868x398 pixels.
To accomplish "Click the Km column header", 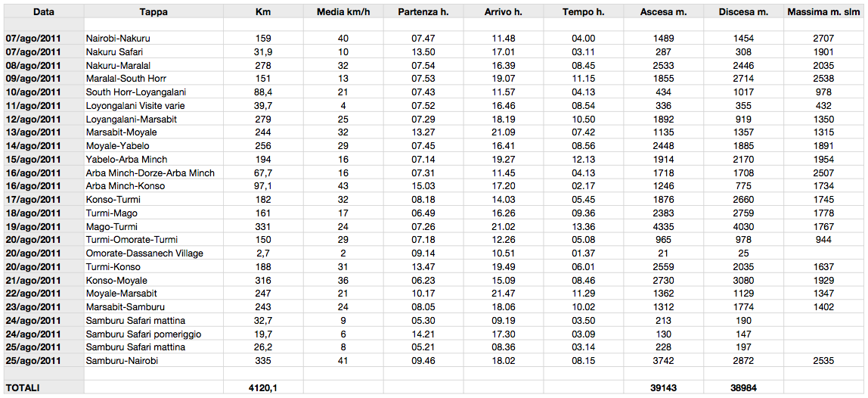I will [263, 11].
